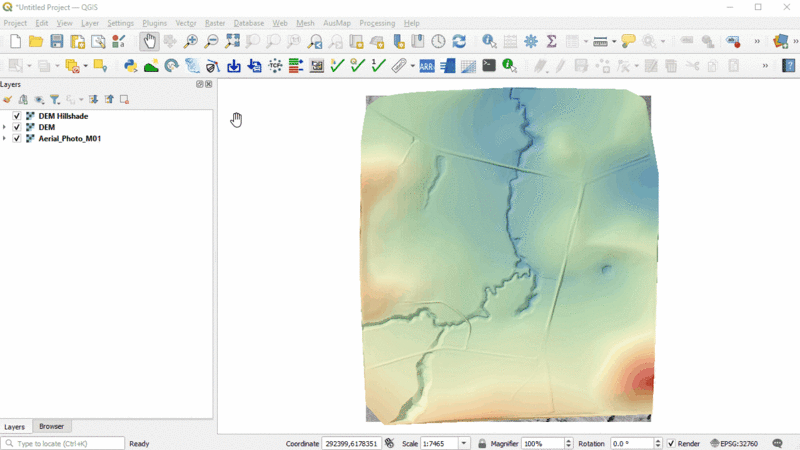Open the layer styling panel brush icon

click(x=8, y=100)
